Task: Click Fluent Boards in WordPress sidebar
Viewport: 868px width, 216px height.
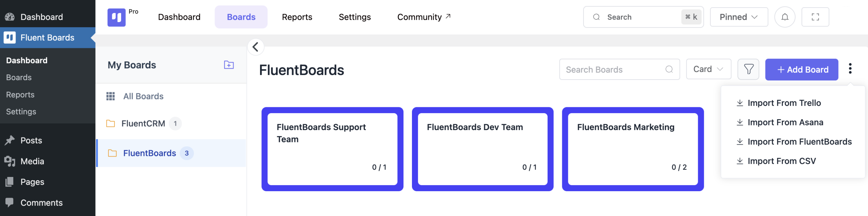Action: tap(47, 37)
